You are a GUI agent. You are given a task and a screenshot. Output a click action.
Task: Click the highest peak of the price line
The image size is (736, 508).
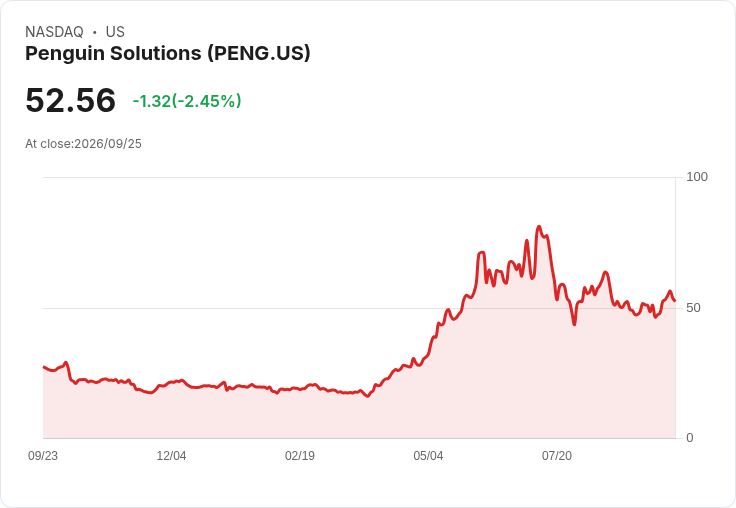point(539,227)
